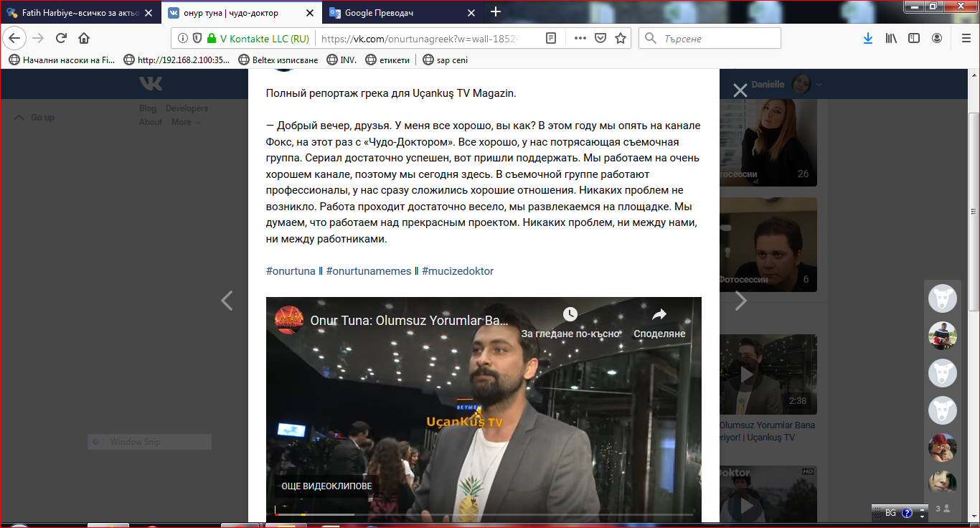The width and height of the screenshot is (980, 528).
Task: Toggle reader view icon in address bar
Action: tap(551, 38)
